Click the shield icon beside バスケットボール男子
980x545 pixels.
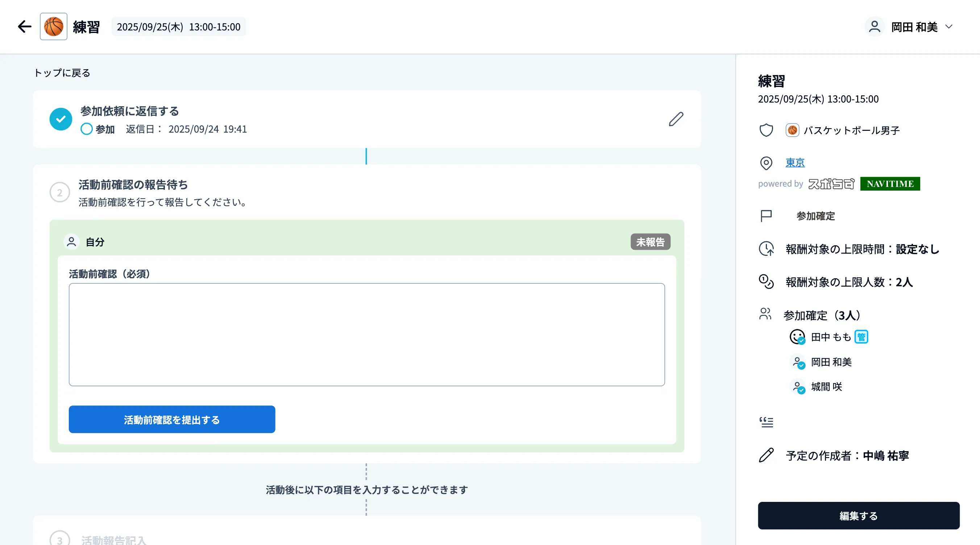[x=766, y=130]
